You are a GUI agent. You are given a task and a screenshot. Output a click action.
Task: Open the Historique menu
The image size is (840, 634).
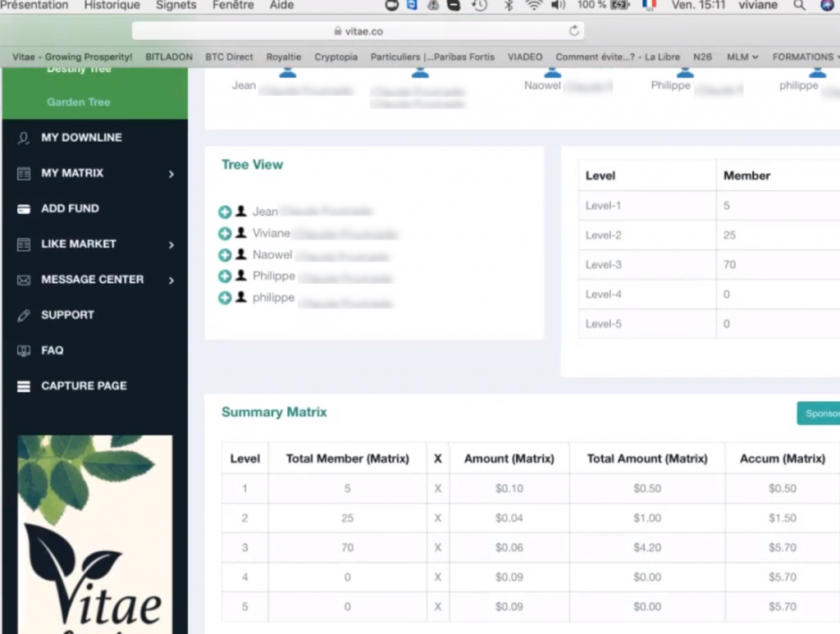(x=112, y=6)
